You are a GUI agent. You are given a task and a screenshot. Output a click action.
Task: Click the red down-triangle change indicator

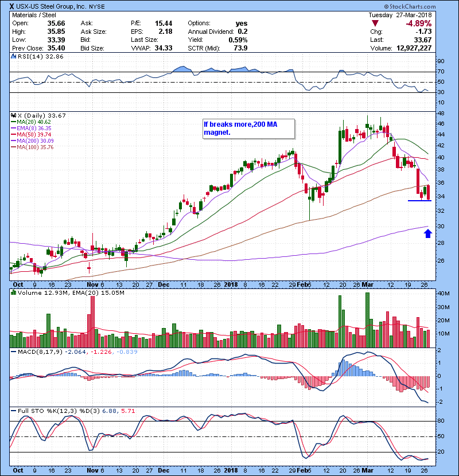click(375, 24)
